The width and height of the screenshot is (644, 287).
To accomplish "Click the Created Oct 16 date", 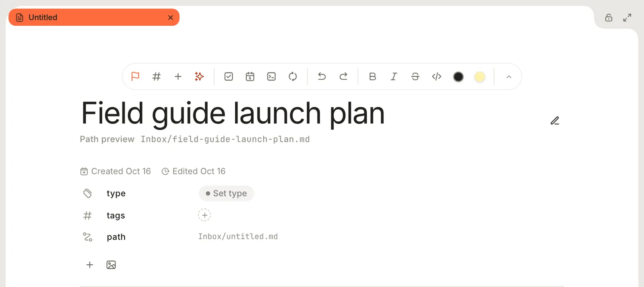I will [116, 171].
